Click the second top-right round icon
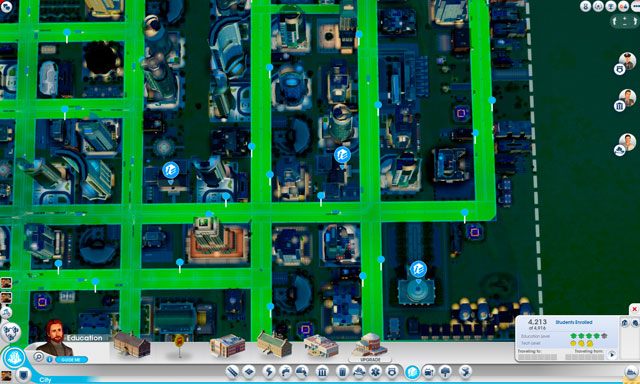Viewport: 640px width, 384px height. (x=598, y=6)
